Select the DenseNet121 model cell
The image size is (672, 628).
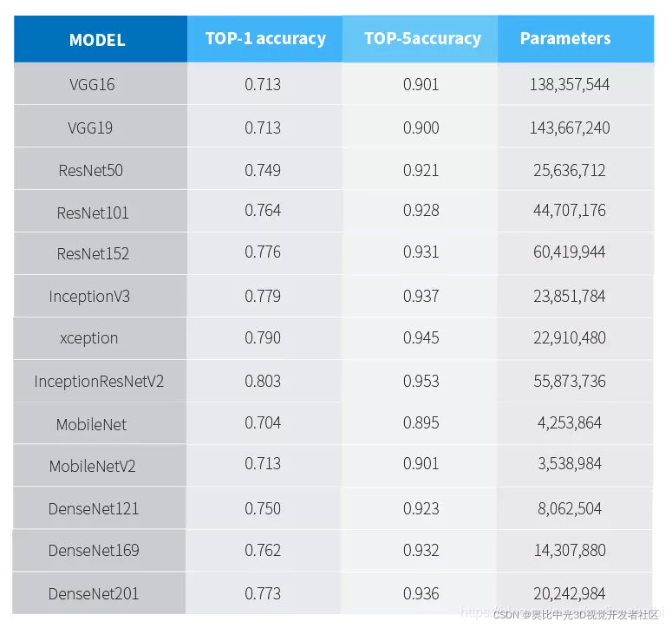click(94, 509)
